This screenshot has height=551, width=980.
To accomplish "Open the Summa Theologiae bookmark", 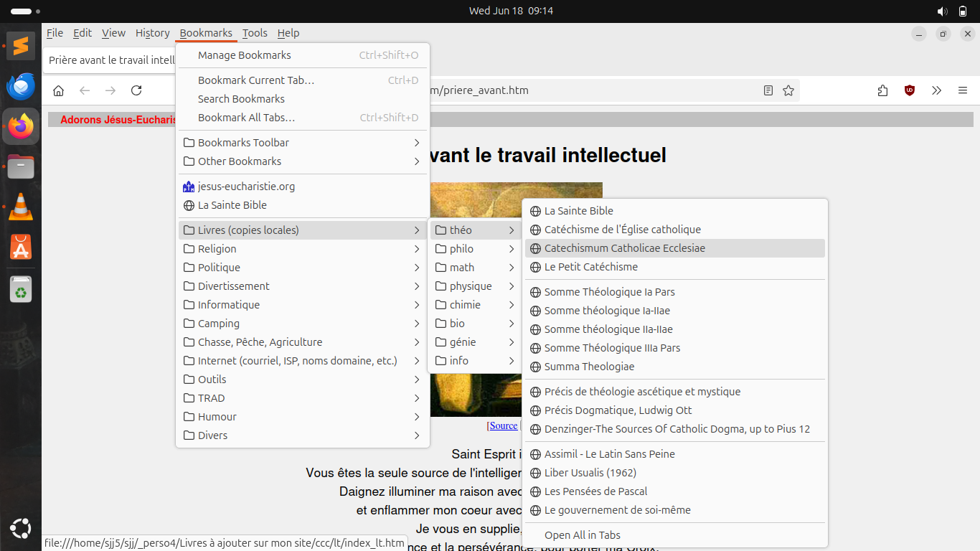I will click(x=589, y=367).
